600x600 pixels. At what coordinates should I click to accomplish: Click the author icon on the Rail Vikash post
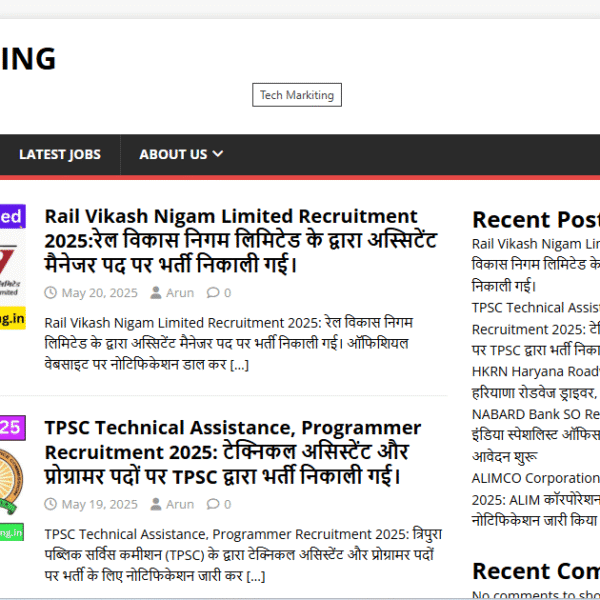[x=156, y=293]
